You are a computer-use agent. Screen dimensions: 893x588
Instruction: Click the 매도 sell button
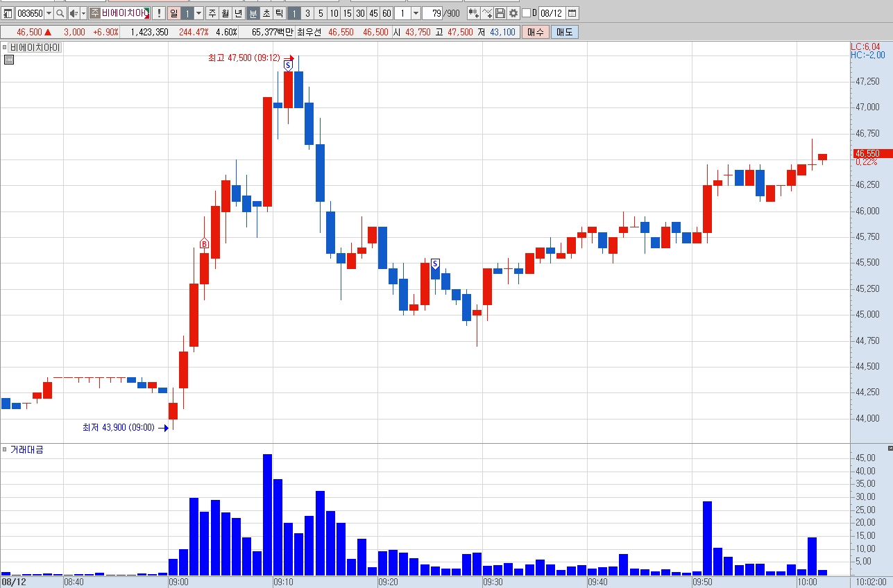(565, 32)
